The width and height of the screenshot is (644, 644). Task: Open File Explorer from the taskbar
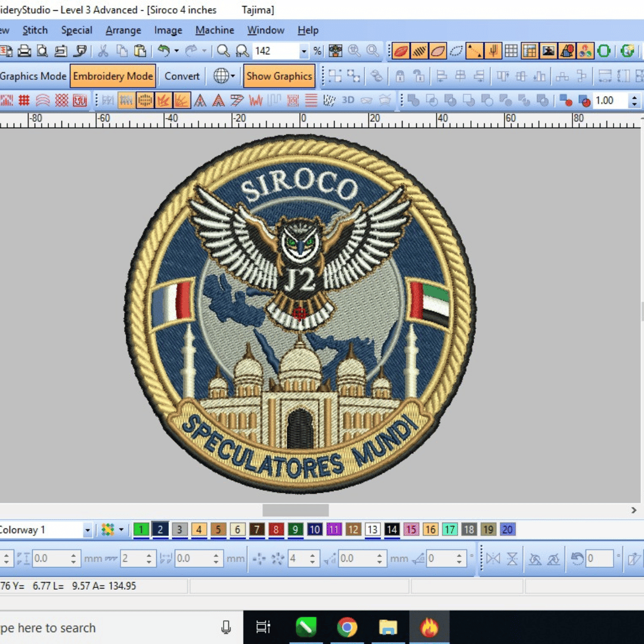[388, 627]
